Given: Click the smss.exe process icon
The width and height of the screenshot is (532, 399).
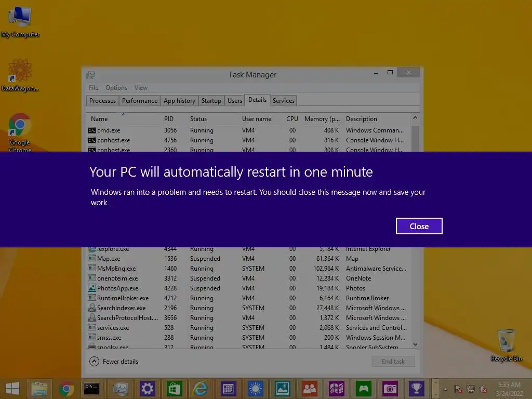Looking at the screenshot, I should tap(91, 337).
